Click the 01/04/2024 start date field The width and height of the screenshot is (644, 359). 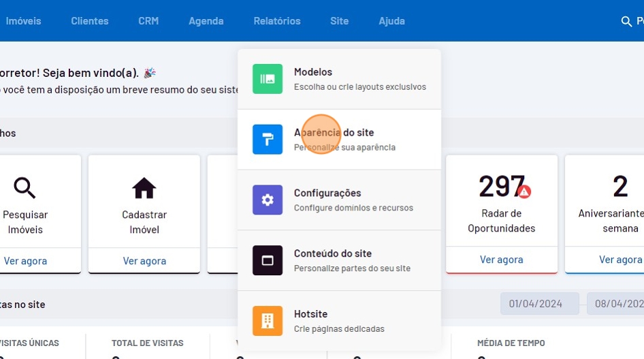539,304
